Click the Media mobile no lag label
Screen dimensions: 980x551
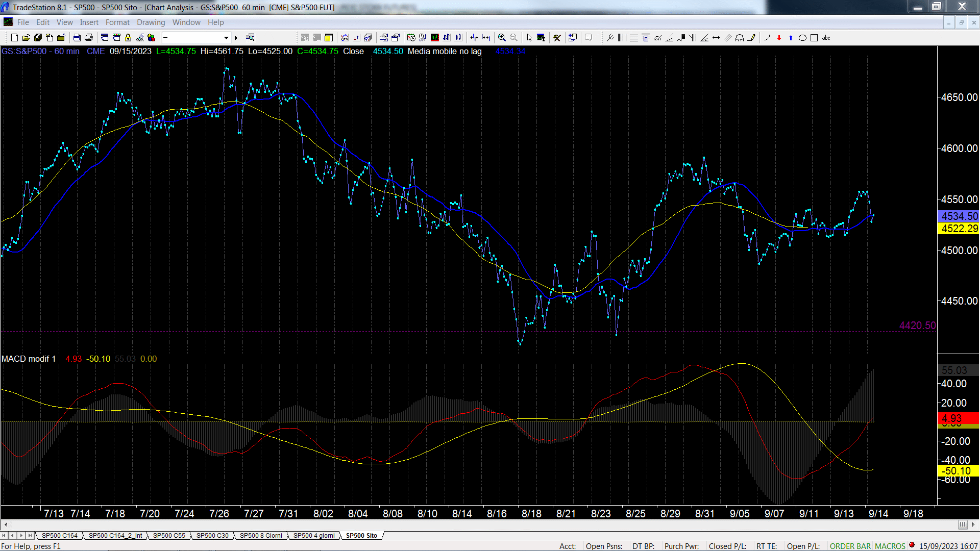[x=445, y=52]
